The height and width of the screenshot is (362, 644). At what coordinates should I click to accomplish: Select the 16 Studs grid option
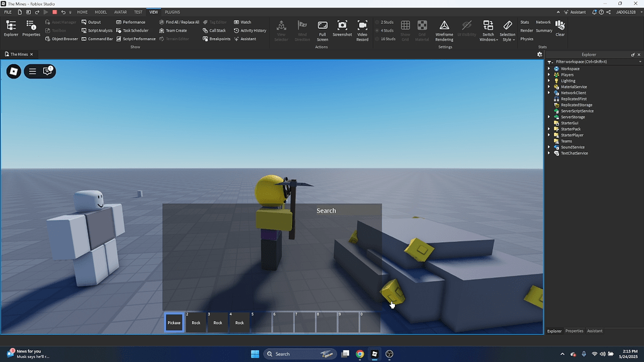387,38
